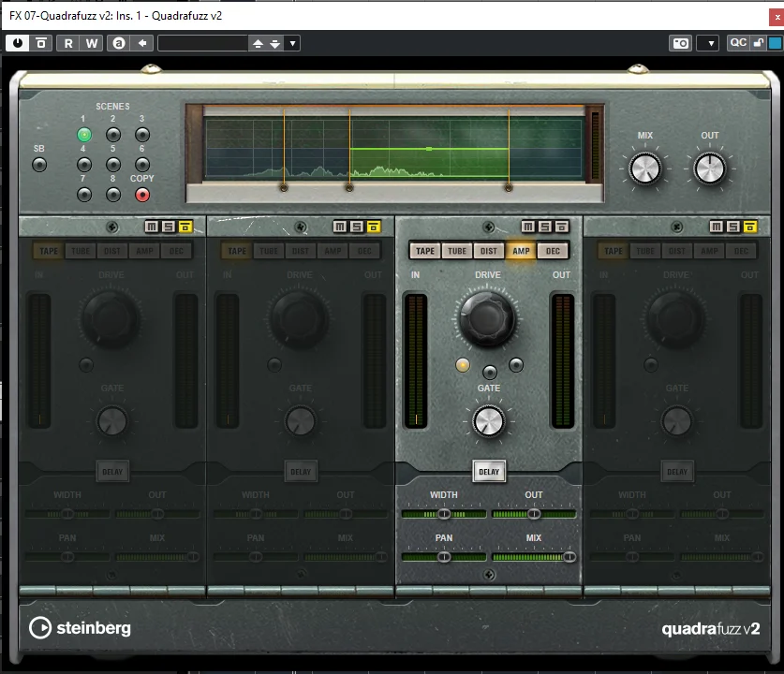Load the previous preset with the up arrow
Screen dimensions: 784x674
coord(258,43)
